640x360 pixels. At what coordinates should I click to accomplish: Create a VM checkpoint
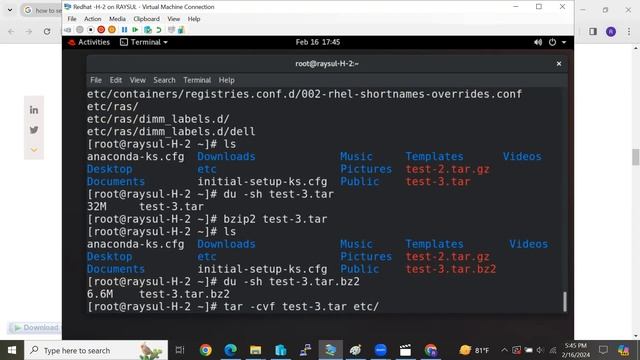[x=148, y=30]
